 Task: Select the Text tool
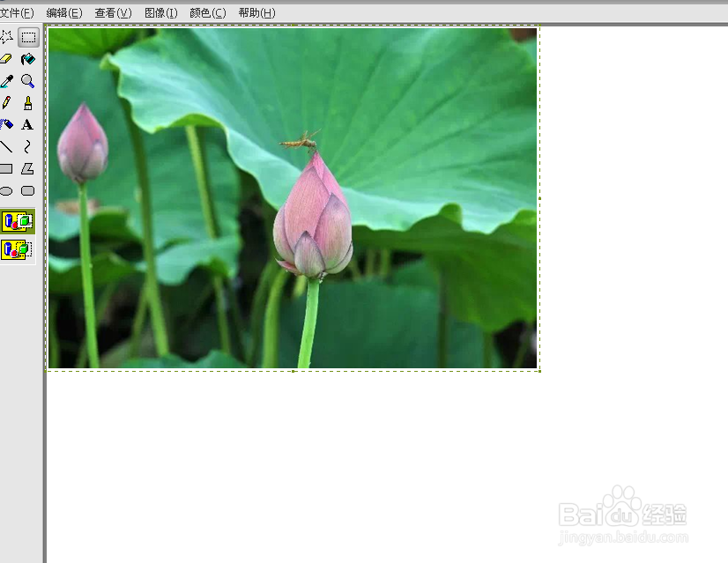[27, 125]
